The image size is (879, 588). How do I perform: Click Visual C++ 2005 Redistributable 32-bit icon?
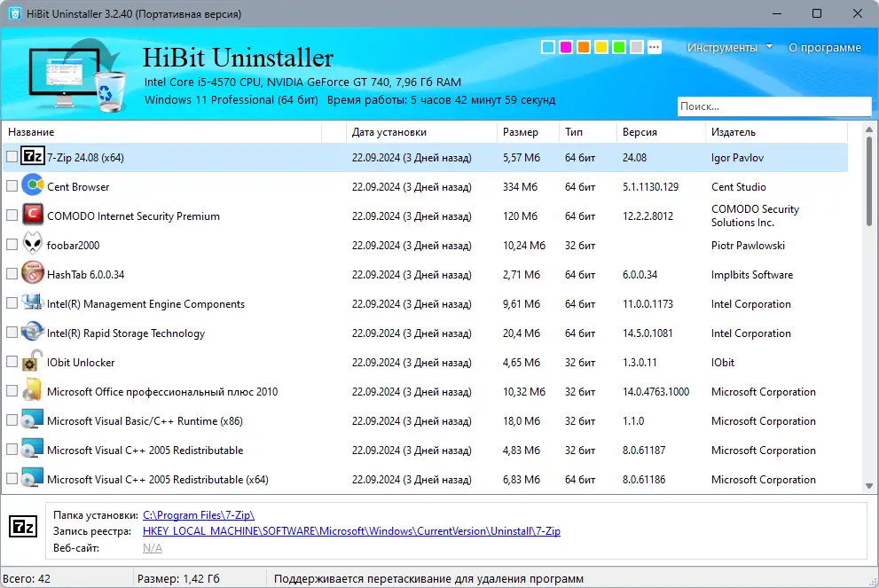[x=32, y=449]
